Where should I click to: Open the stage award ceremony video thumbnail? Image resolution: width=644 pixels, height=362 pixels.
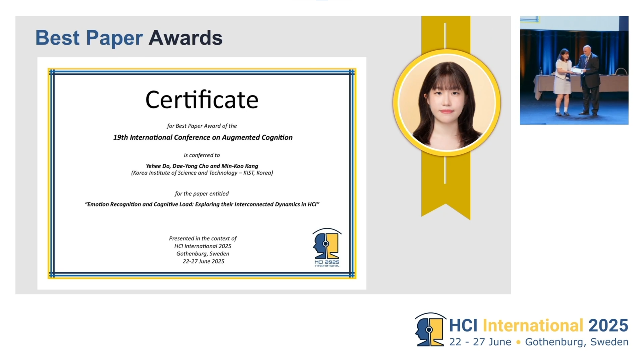click(x=574, y=70)
